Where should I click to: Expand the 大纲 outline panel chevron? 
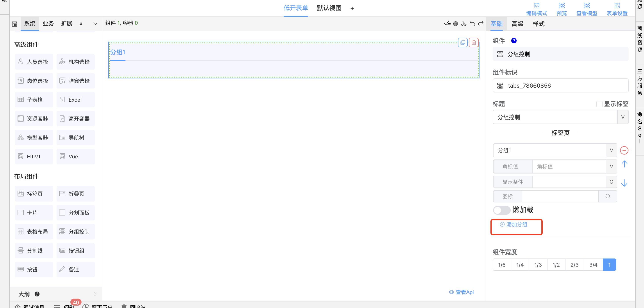tap(95, 294)
